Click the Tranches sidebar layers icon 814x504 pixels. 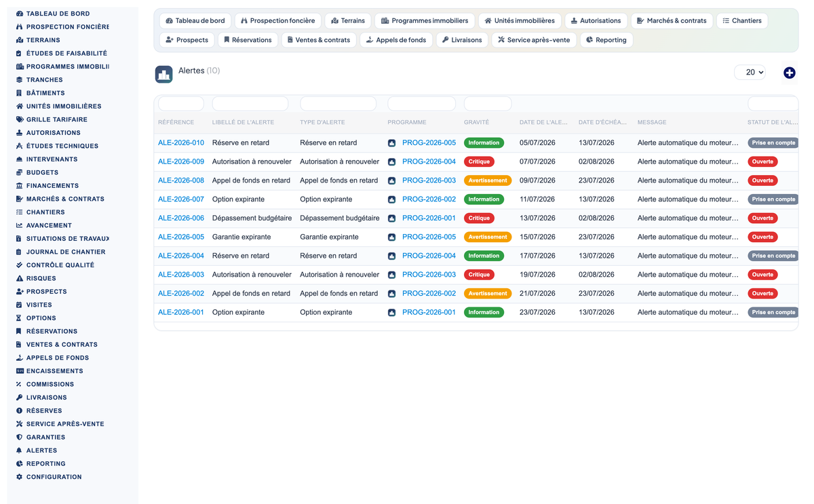tap(20, 80)
